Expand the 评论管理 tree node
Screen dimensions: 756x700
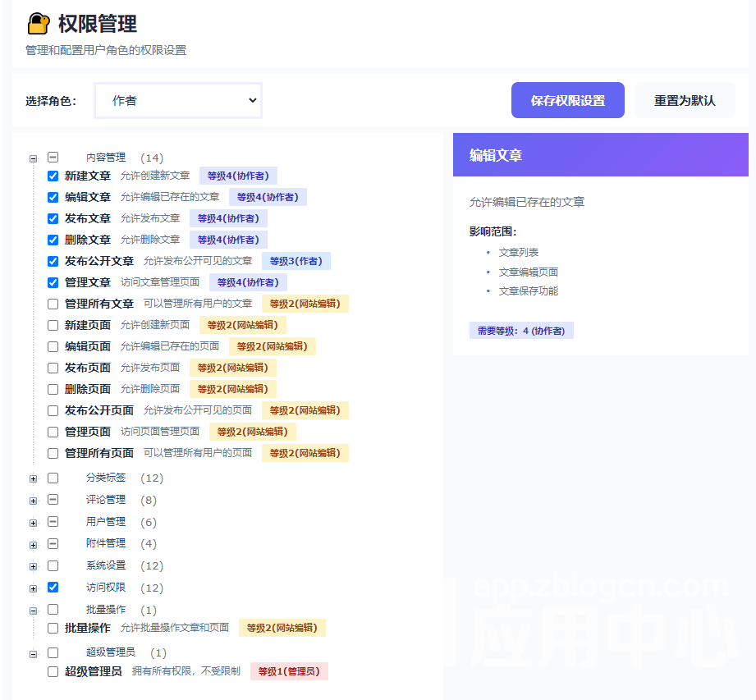click(34, 501)
